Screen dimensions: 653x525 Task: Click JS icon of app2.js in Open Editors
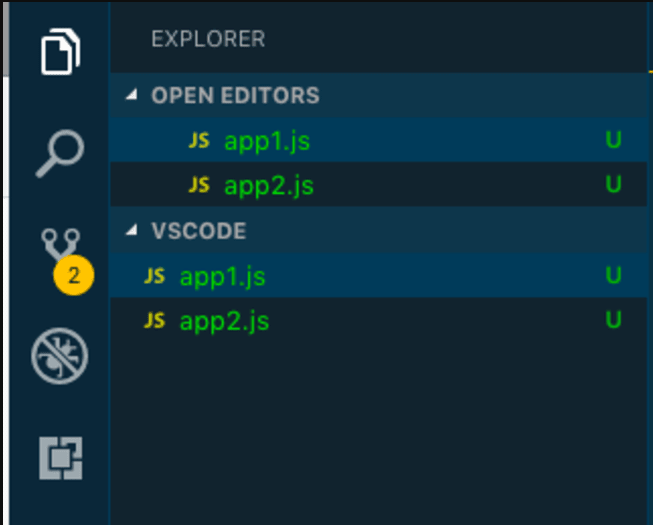pyautogui.click(x=199, y=184)
